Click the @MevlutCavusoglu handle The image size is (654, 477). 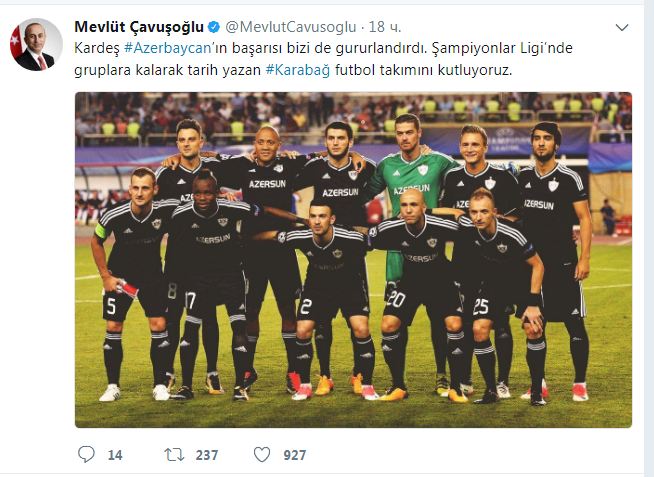click(x=291, y=27)
